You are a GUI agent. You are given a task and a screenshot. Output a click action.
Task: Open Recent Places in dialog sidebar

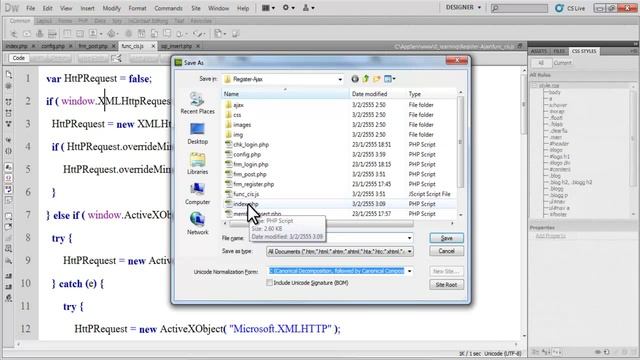click(x=198, y=103)
